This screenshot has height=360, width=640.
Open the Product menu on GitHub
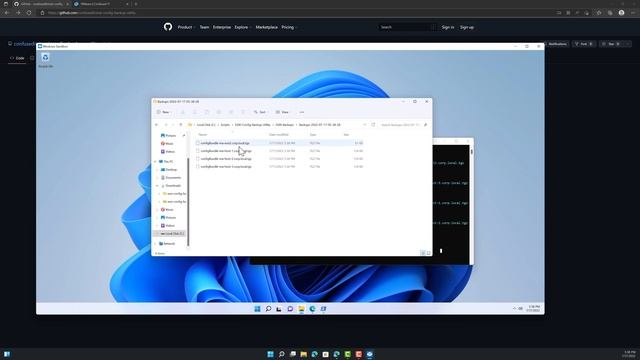pos(186,27)
